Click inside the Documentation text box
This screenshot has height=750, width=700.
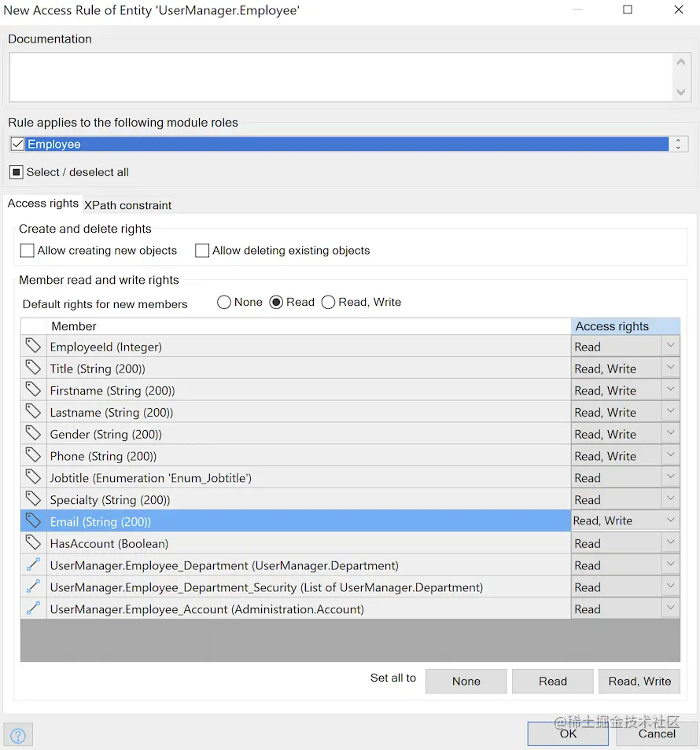click(x=340, y=76)
